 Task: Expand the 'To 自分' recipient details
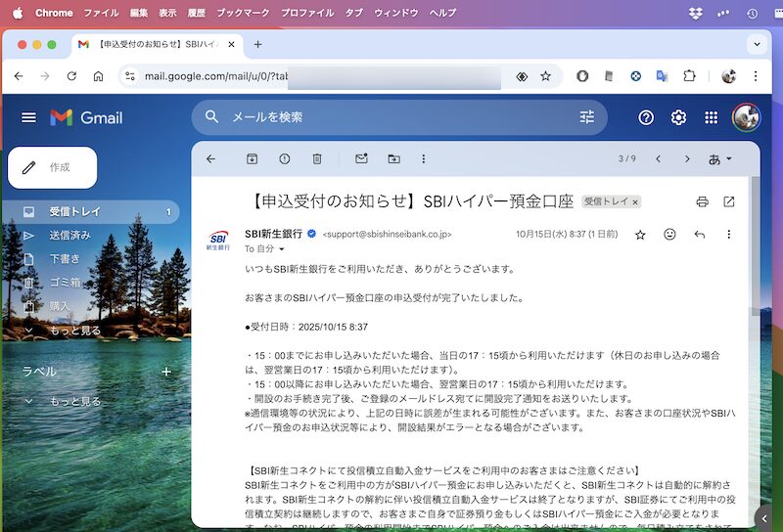(x=282, y=249)
